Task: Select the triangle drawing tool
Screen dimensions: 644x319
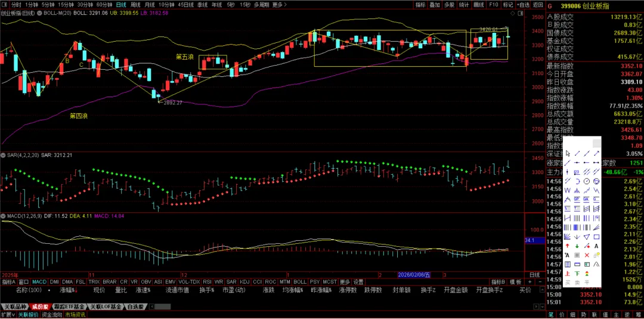Action: click(587, 237)
